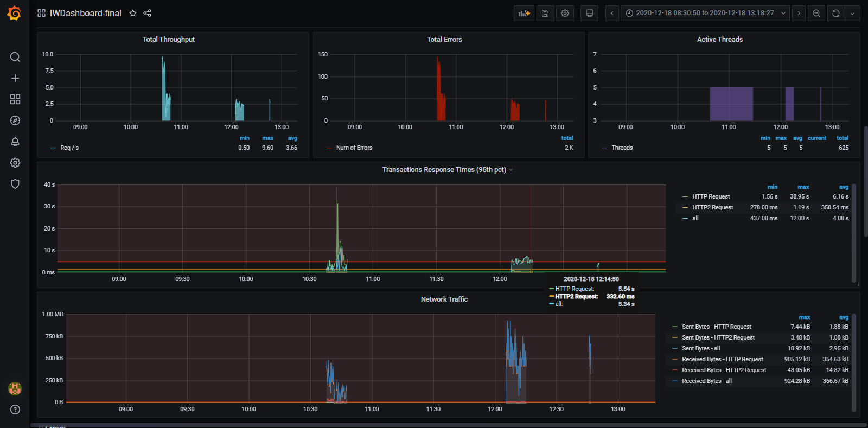The height and width of the screenshot is (428, 868).
Task: Open the search dashboards icon
Action: pos(15,57)
